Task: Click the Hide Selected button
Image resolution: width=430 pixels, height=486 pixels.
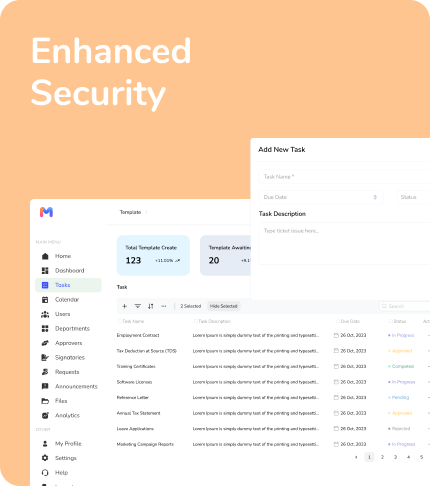Action: pos(224,306)
